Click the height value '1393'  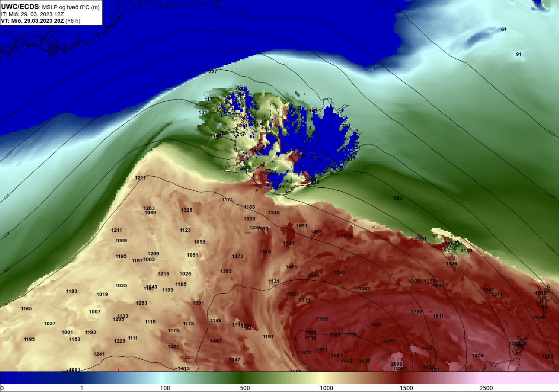pos(226,271)
